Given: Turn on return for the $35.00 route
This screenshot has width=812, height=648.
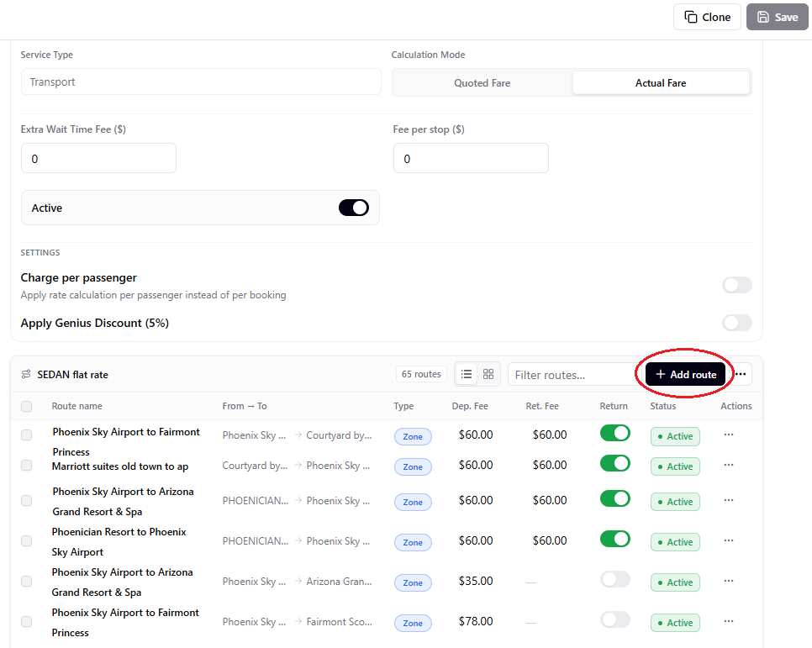Looking at the screenshot, I should 615,579.
